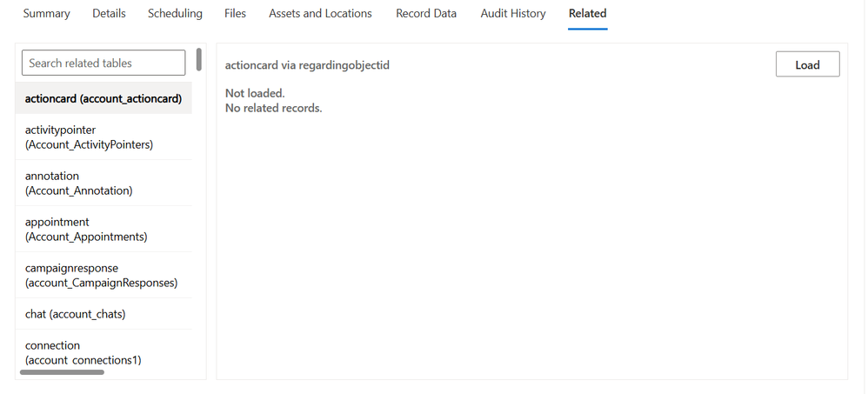Viewport: 868px width, 394px height.
Task: Select the Related tab
Action: [x=587, y=14]
